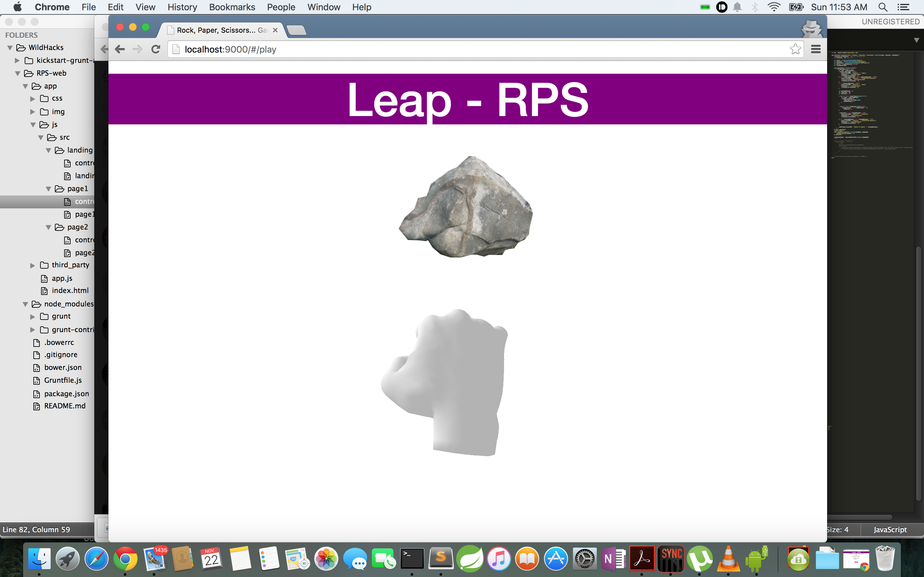Open the History menu
This screenshot has height=577, width=924.
click(x=182, y=7)
